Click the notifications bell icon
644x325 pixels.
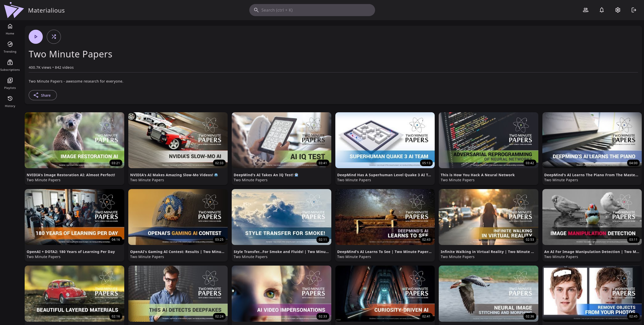601,10
